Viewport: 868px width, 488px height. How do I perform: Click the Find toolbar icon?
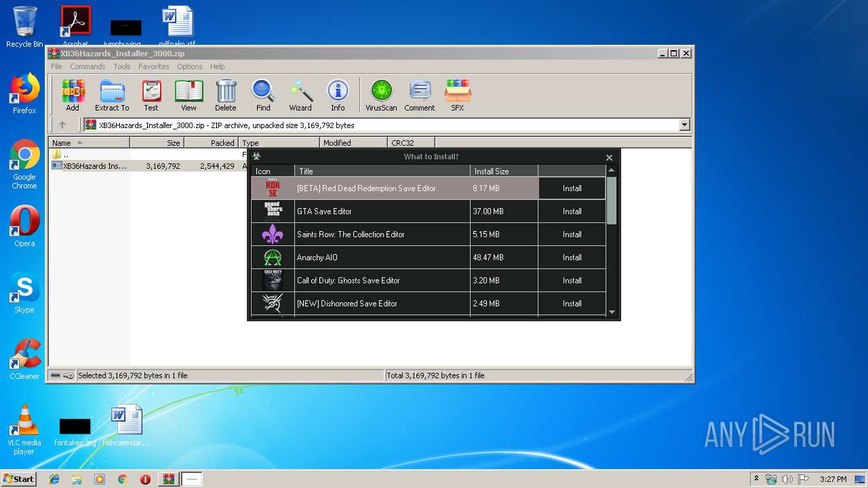pos(263,95)
